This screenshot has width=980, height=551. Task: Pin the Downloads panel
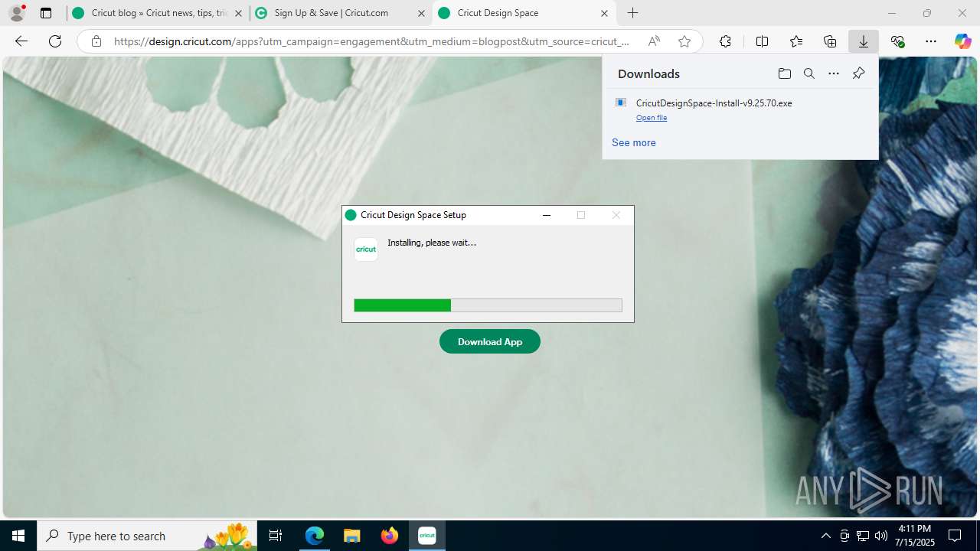tap(858, 73)
